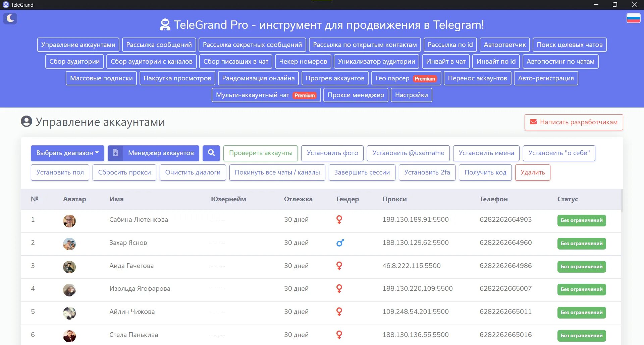The width and height of the screenshot is (644, 345).
Task: Click Сбросить прокси button
Action: (x=124, y=172)
